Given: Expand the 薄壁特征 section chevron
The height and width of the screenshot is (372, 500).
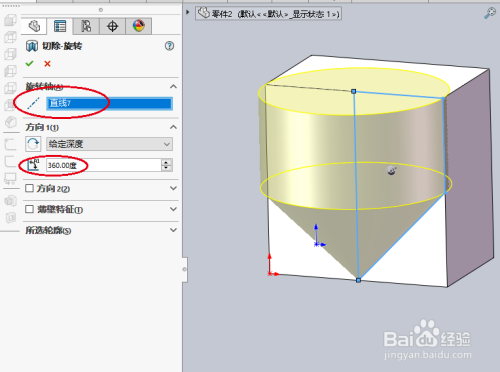Looking at the screenshot, I should [173, 209].
